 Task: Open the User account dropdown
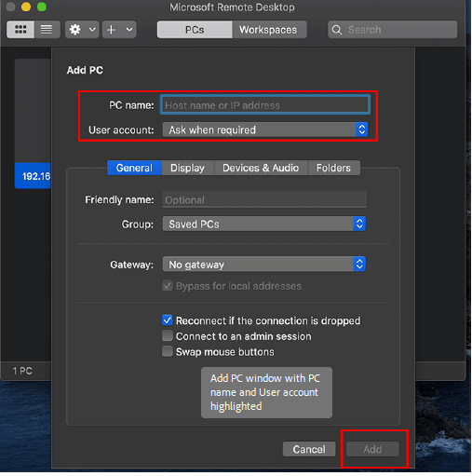(265, 129)
